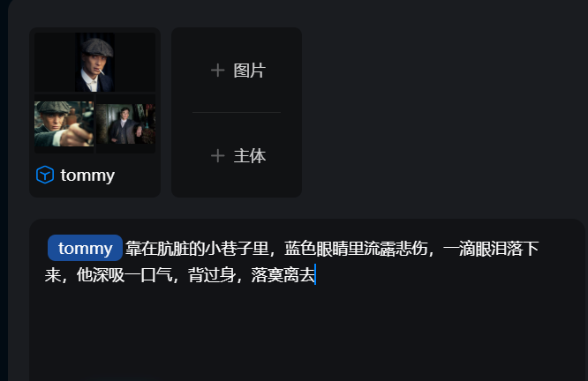Add an image with the 图片 button
This screenshot has height=381, width=588.
[238, 71]
